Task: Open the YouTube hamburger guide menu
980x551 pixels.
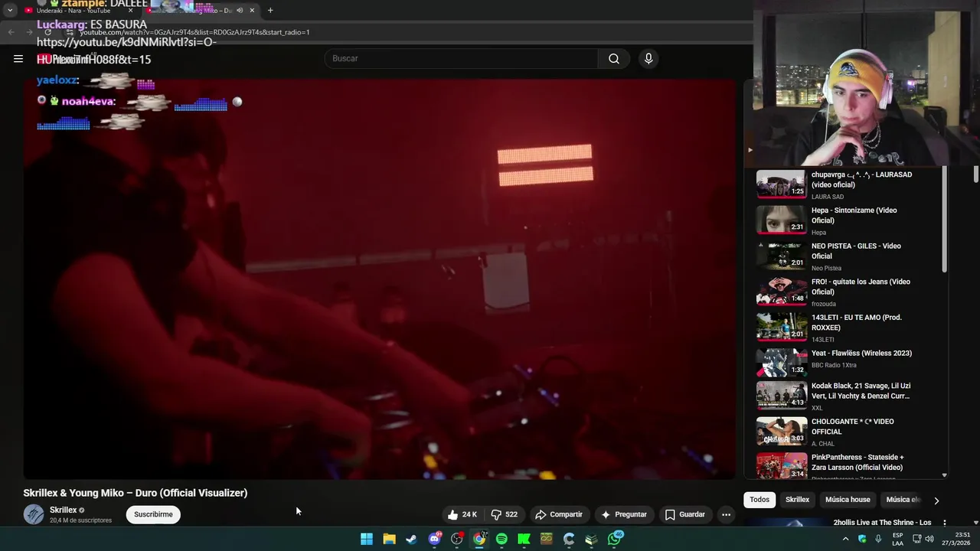Action: tap(18, 58)
